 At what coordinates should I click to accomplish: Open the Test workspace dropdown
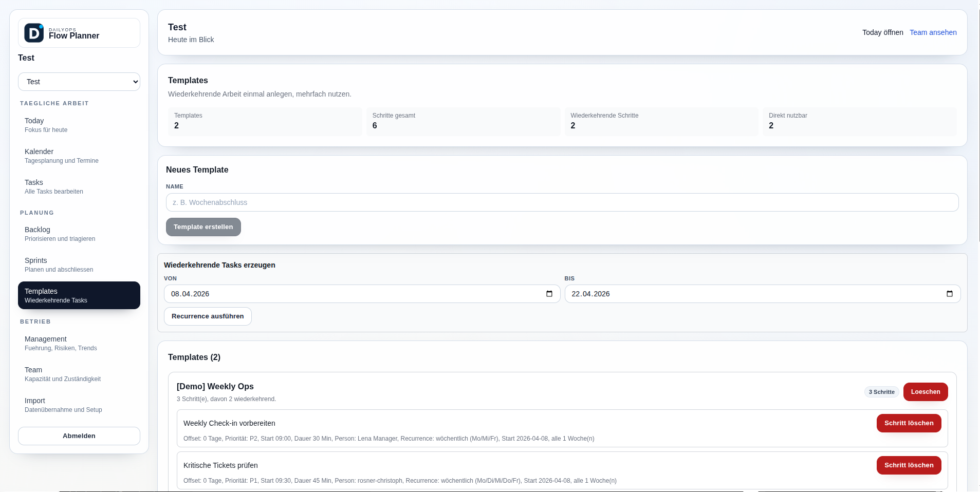pos(79,82)
